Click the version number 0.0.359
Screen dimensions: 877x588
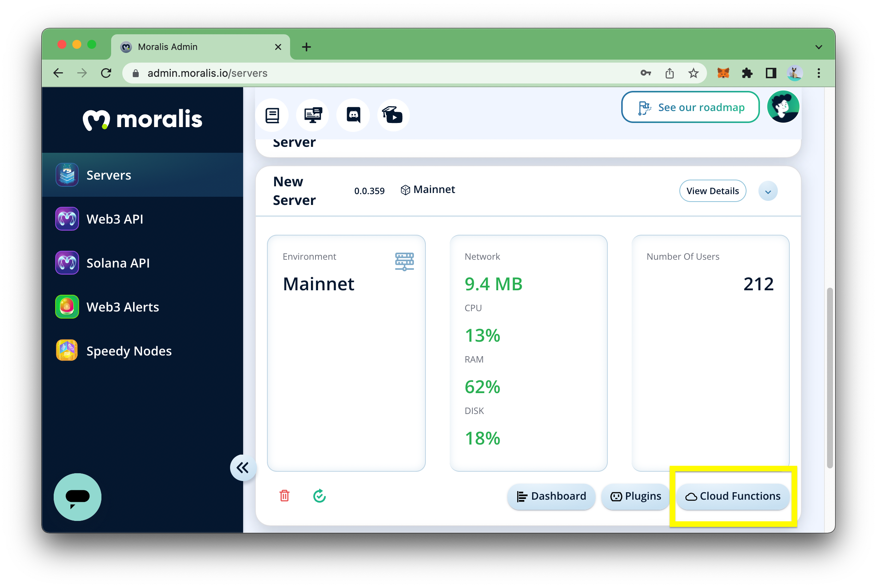(x=369, y=191)
